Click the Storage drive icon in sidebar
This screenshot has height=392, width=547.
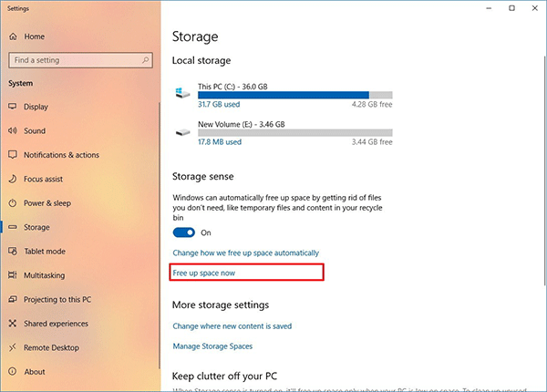coord(13,227)
